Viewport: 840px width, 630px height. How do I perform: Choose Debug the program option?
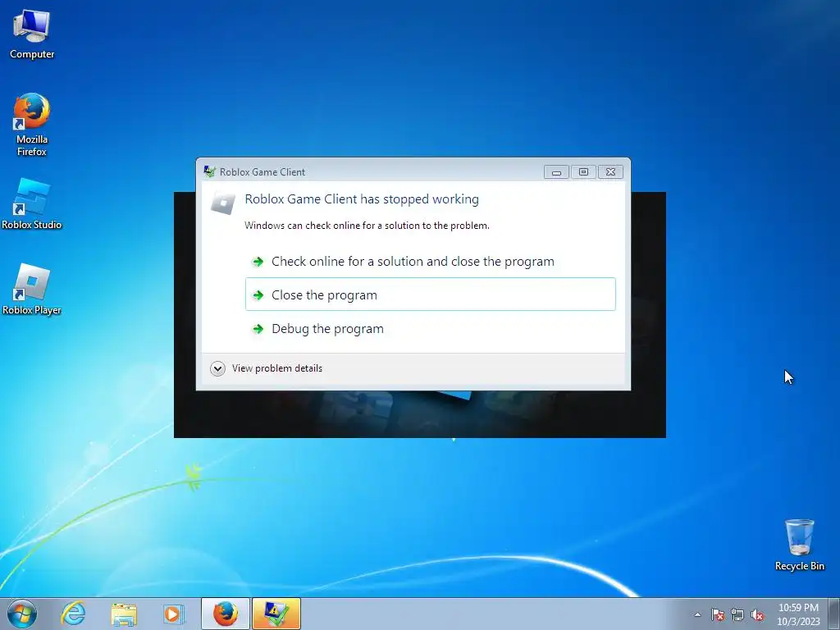tap(430, 328)
